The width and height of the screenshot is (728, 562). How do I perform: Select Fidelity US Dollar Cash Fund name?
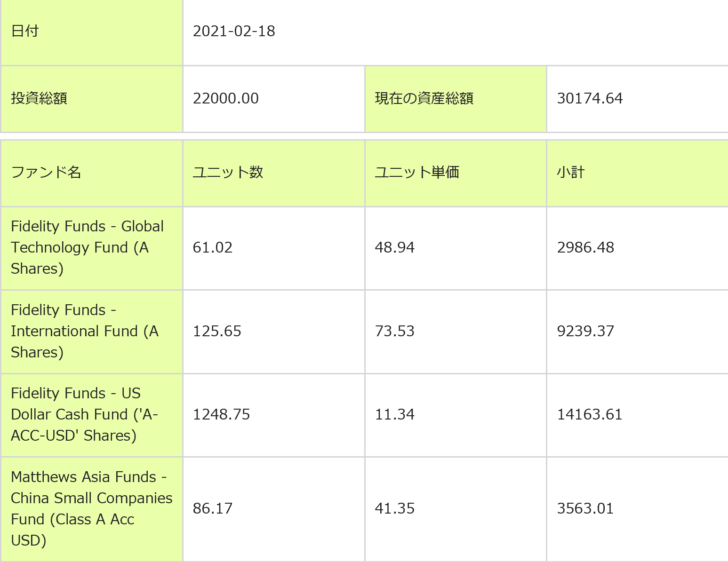pos(84,414)
